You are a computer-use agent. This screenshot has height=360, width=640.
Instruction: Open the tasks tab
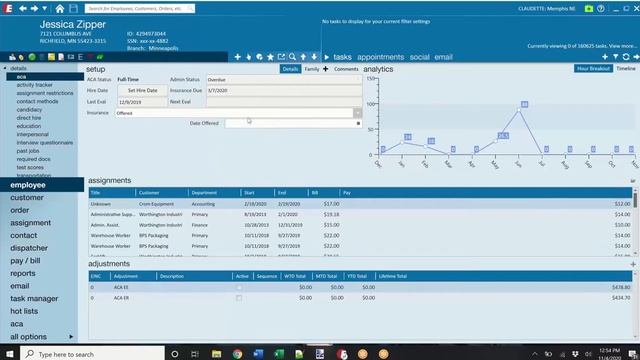(x=342, y=57)
